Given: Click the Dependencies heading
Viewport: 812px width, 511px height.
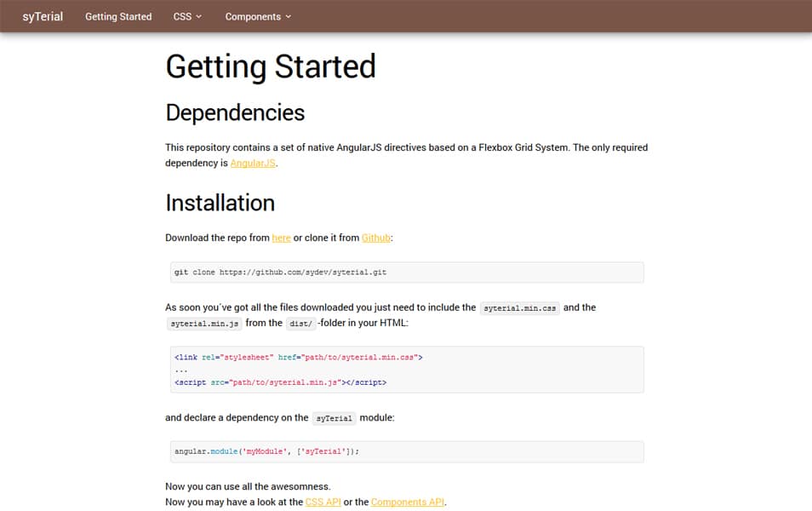Looking at the screenshot, I should tap(235, 113).
